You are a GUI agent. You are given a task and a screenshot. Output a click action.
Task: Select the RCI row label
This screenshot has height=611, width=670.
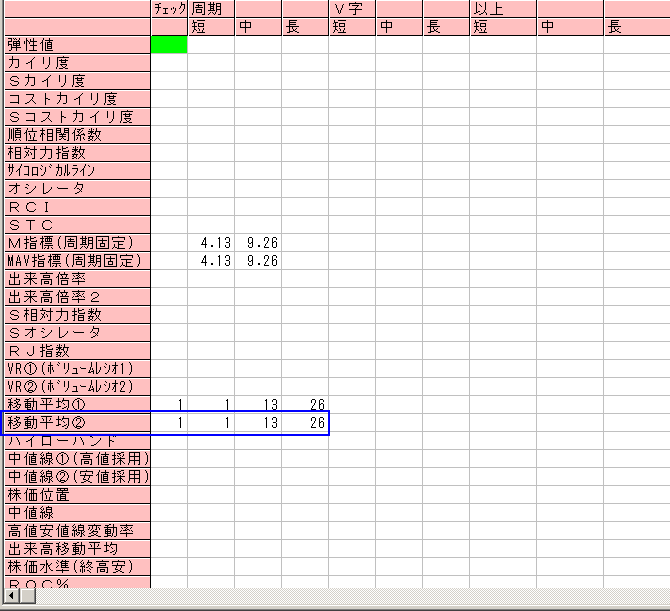[77, 206]
